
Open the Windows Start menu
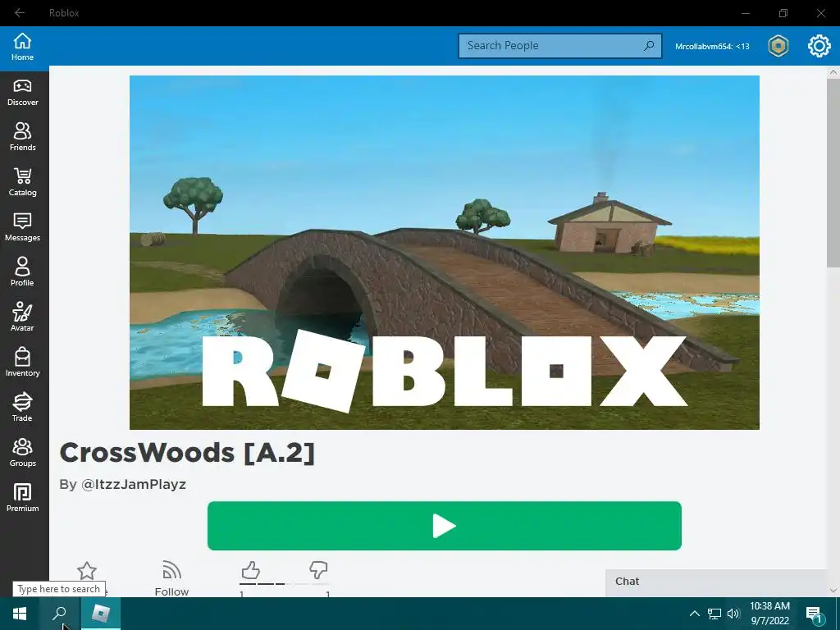(x=20, y=614)
